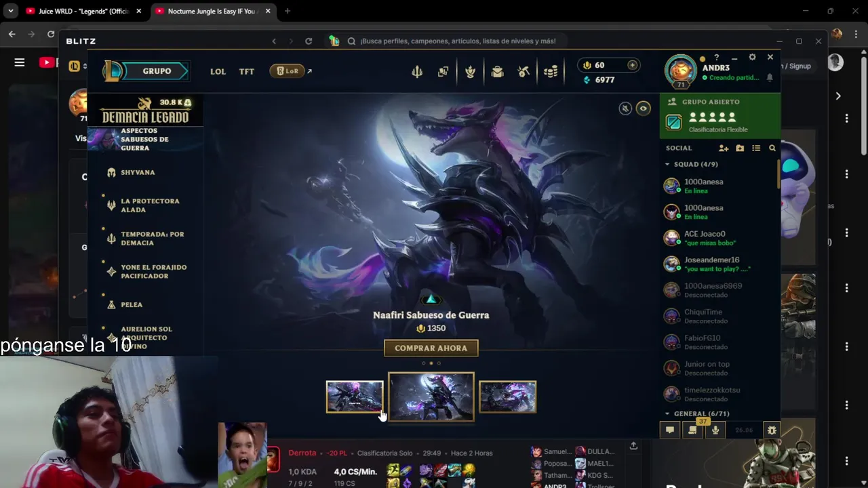Select offline friend 1000anesa6969
868x488 pixels.
[719, 290]
